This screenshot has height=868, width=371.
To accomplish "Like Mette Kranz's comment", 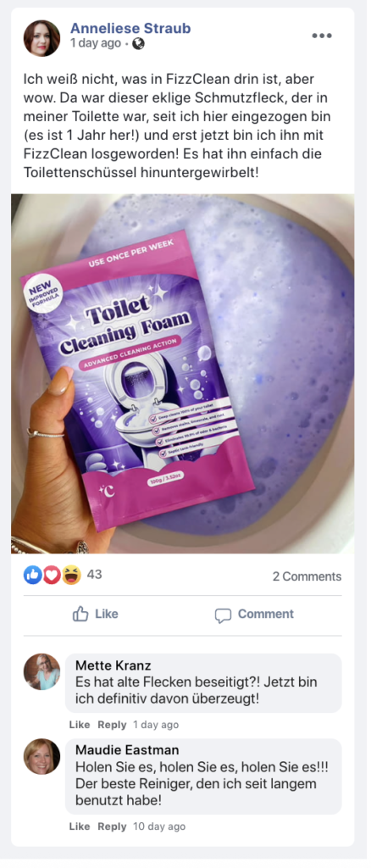I will (x=80, y=725).
